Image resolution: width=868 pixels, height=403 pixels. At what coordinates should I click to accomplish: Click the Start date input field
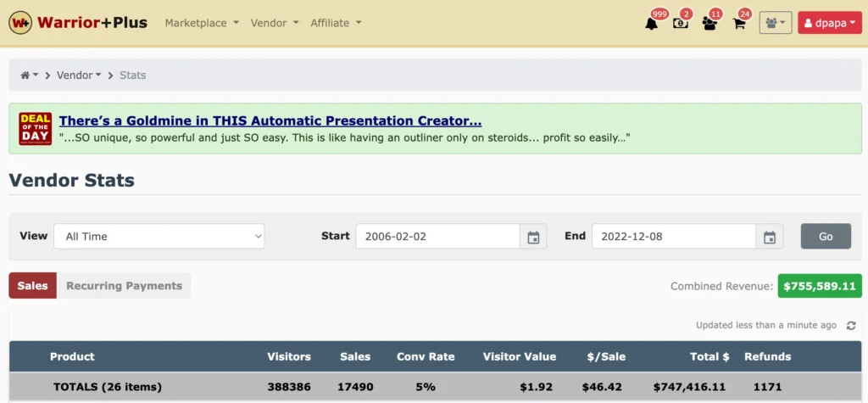point(437,236)
